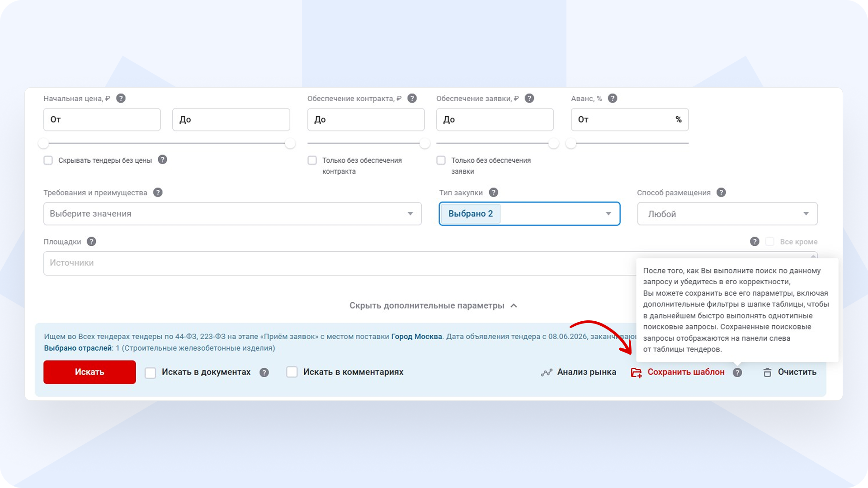
Task: Open help icon next to Тип закупки
Action: (x=494, y=192)
